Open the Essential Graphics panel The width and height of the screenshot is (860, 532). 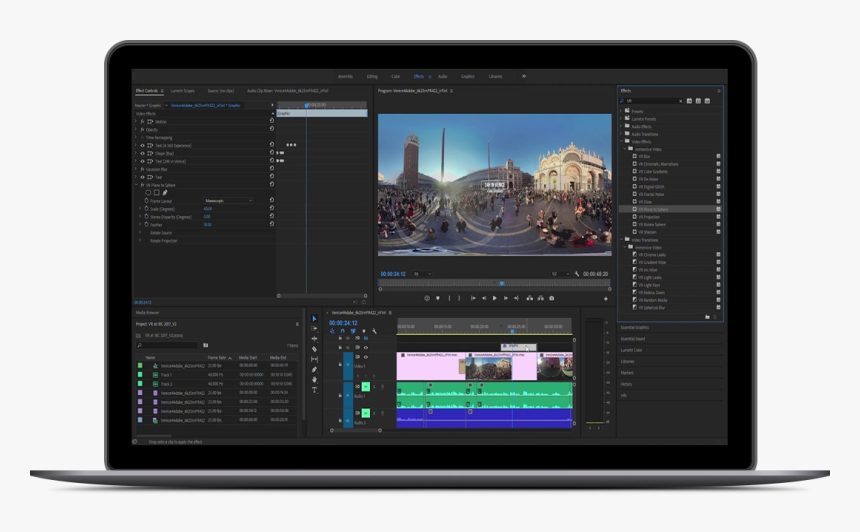[x=634, y=327]
